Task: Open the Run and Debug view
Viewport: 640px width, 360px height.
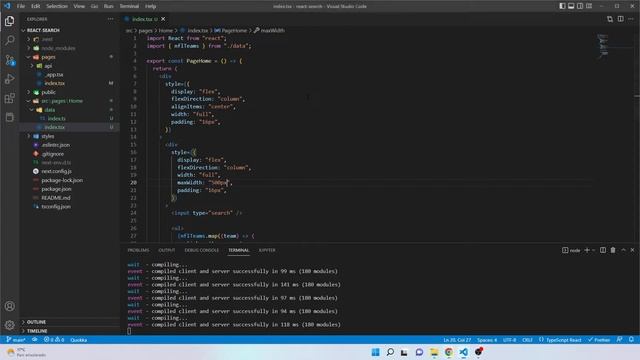Action: 9,79
